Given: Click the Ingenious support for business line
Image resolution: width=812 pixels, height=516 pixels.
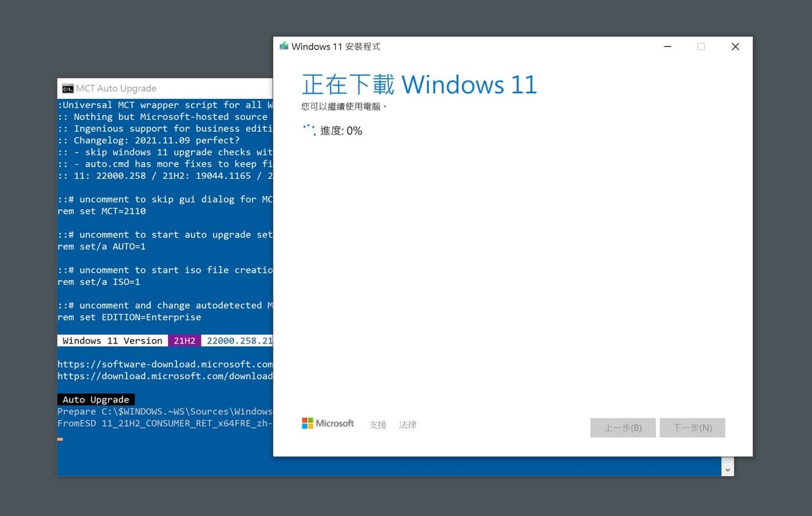Looking at the screenshot, I should click(165, 129).
